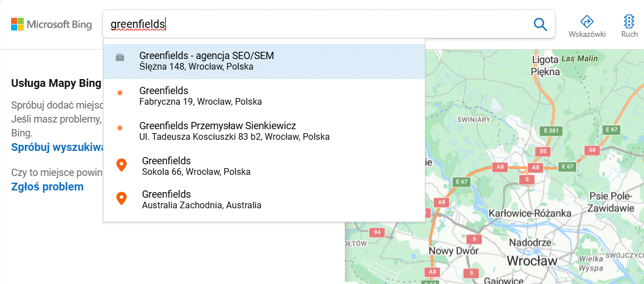
Task: Click the Microsoft Bing logo
Action: [51, 25]
